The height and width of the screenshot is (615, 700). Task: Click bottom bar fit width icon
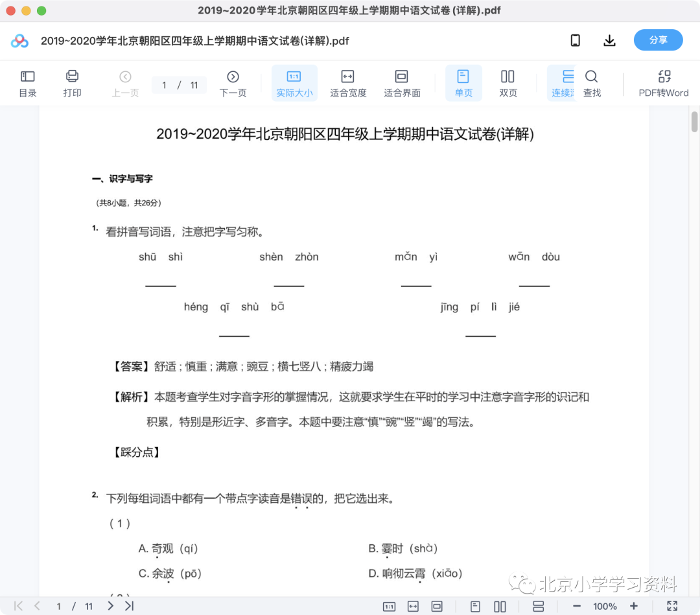point(413,607)
